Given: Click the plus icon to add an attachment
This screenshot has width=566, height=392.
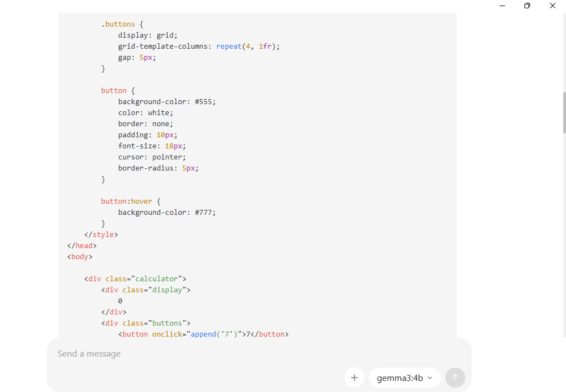Looking at the screenshot, I should pyautogui.click(x=354, y=378).
